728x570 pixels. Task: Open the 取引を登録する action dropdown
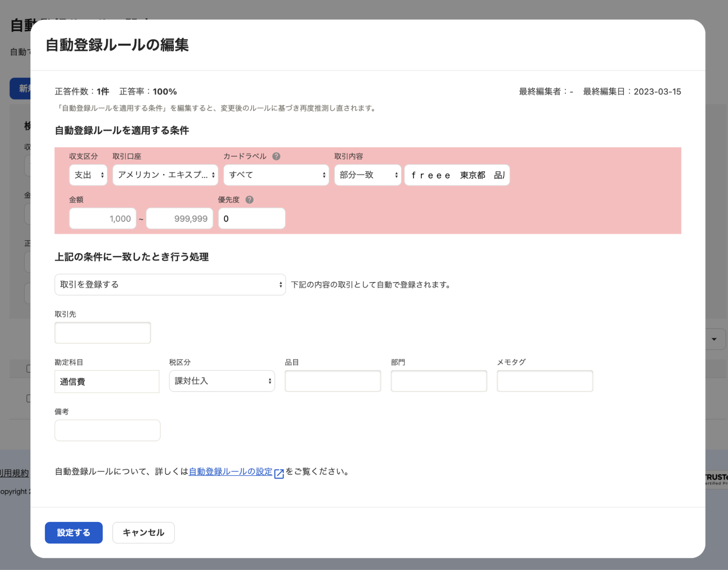170,285
